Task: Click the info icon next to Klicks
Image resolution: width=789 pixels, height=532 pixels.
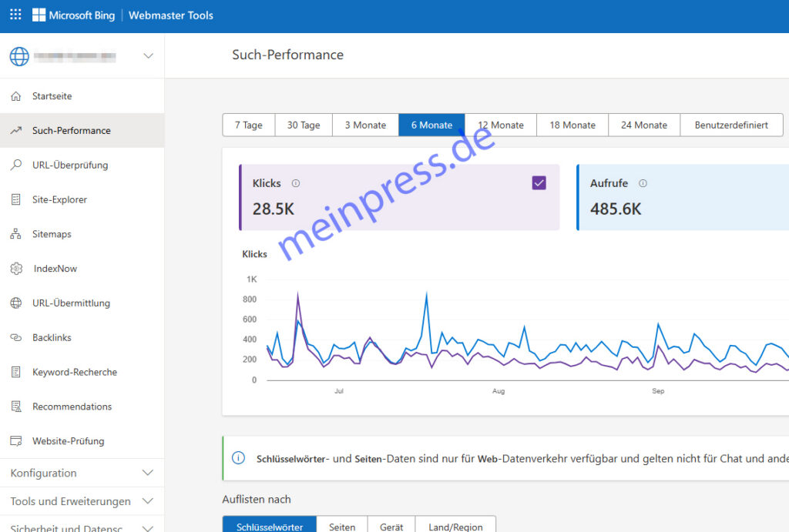Action: (x=296, y=184)
